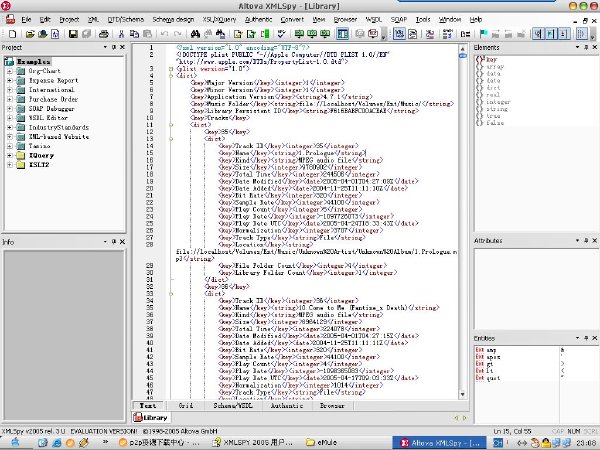Screen dimensions: 600x450
Task: Click the Open URL globe icon
Action: pos(42,34)
